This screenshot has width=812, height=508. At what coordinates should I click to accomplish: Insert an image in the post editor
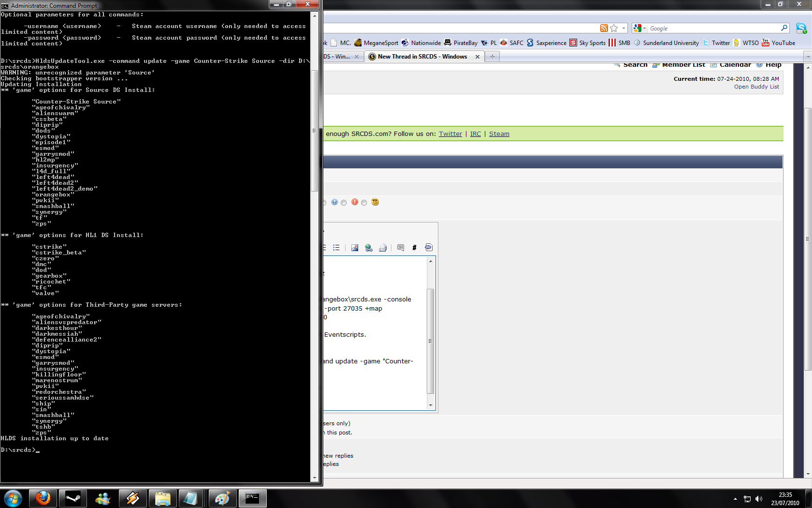[x=355, y=247]
